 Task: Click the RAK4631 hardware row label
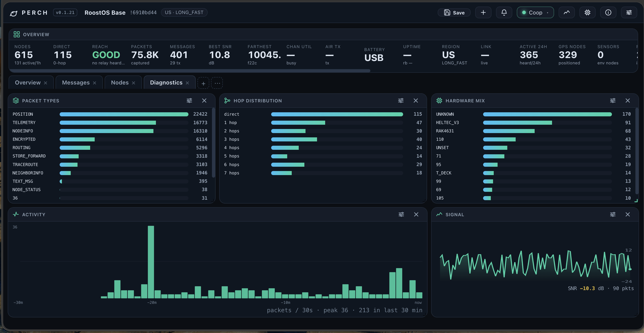(445, 131)
